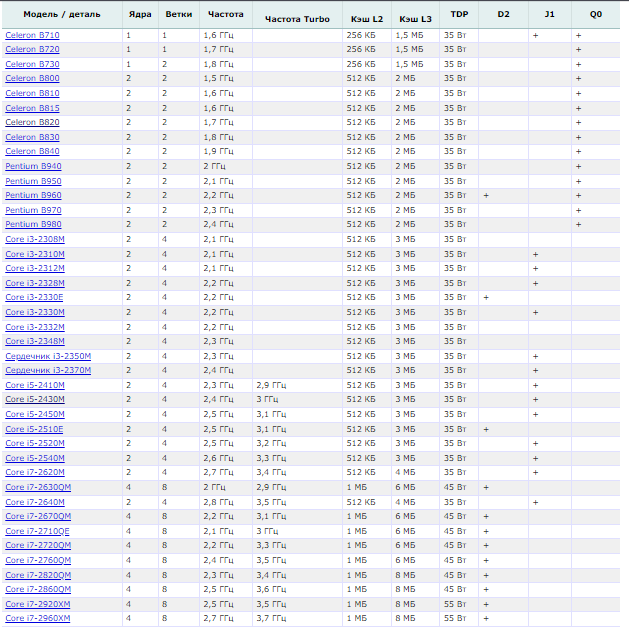Open the Core i3-2330E link
Viewport: 629px width, 633px height.
coord(34,298)
